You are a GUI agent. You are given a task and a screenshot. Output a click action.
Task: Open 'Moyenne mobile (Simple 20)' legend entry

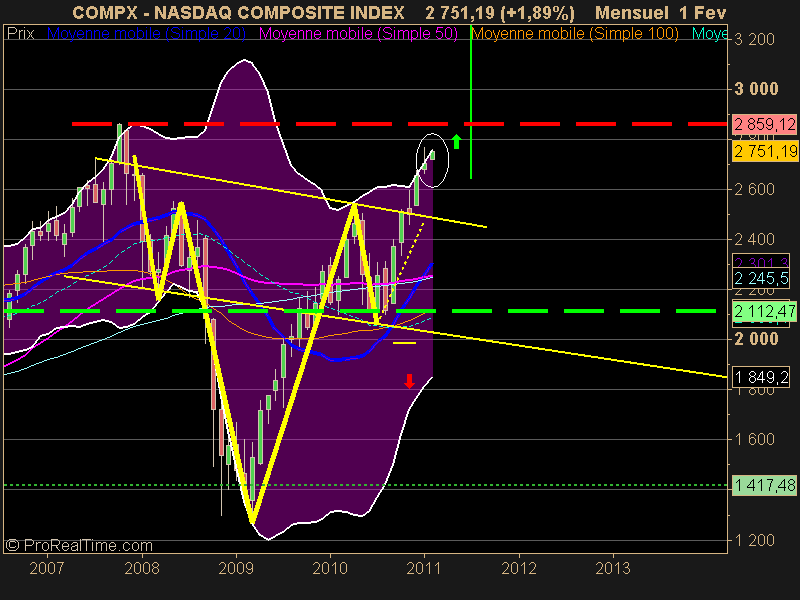(x=146, y=34)
